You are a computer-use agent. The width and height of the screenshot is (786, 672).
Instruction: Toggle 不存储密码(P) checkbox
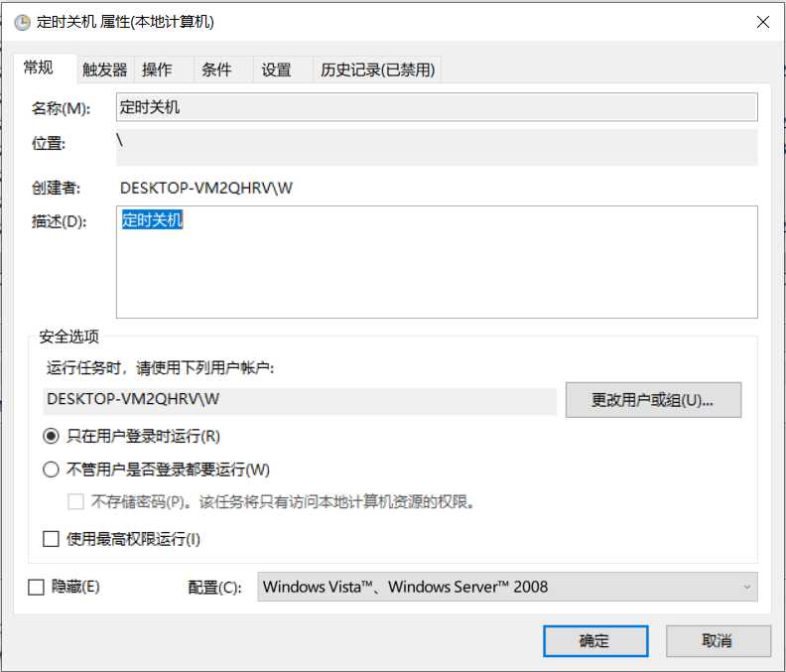pos(75,501)
